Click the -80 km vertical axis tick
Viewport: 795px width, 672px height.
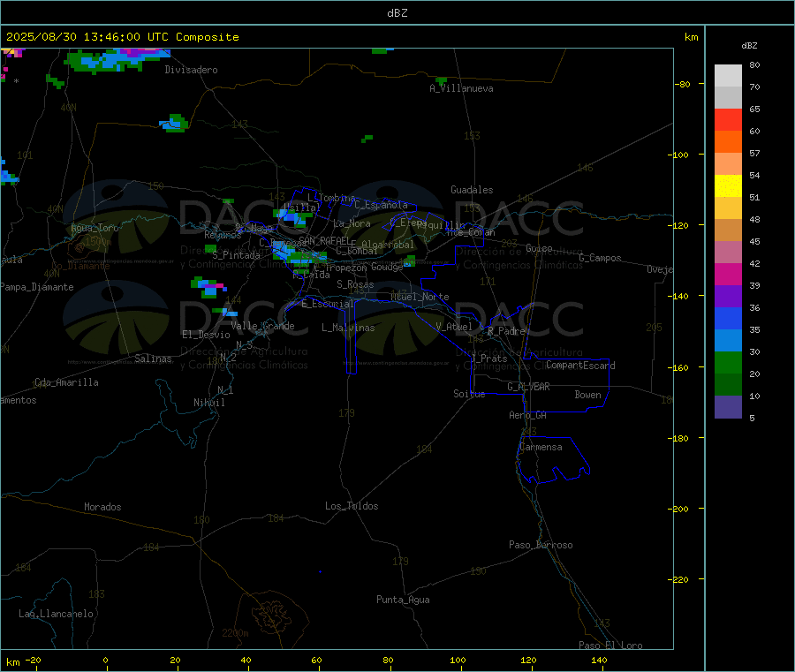click(x=683, y=84)
